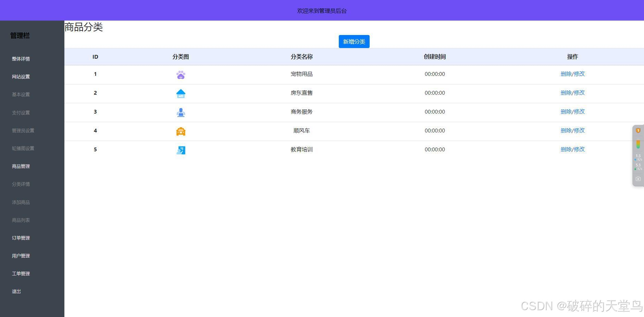Image resolution: width=644 pixels, height=317 pixels.
Task: Click the person icon for 商务服务
Action: pyautogui.click(x=181, y=113)
